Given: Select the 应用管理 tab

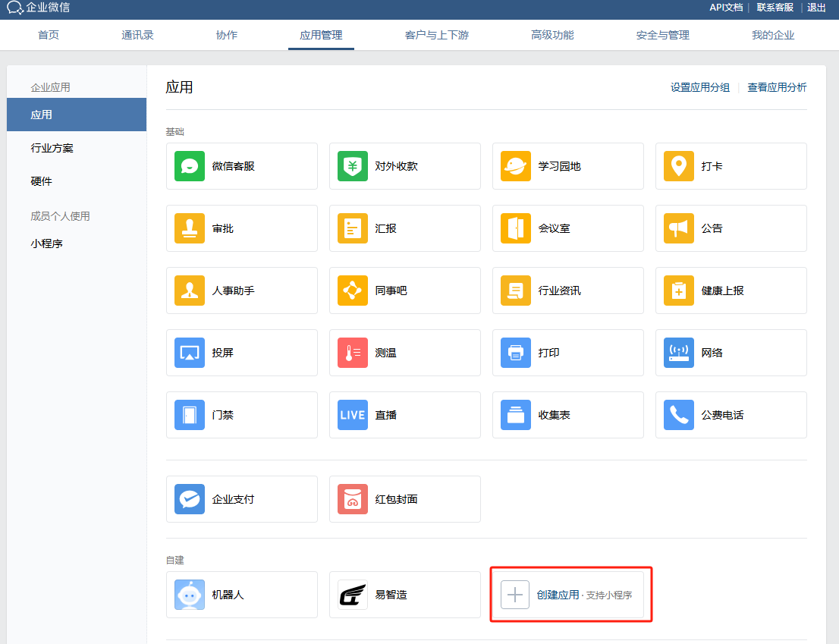Looking at the screenshot, I should coord(321,36).
